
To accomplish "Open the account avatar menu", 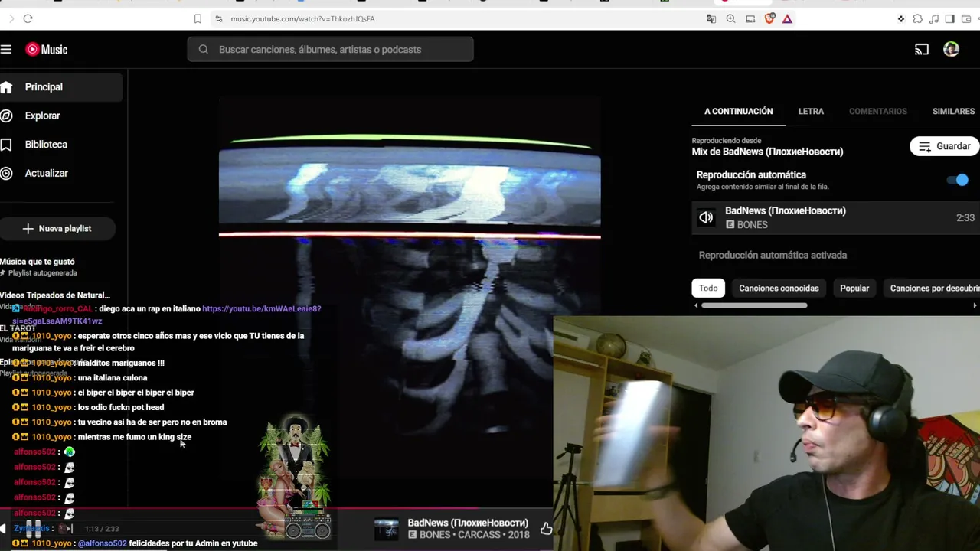I will coord(951,50).
